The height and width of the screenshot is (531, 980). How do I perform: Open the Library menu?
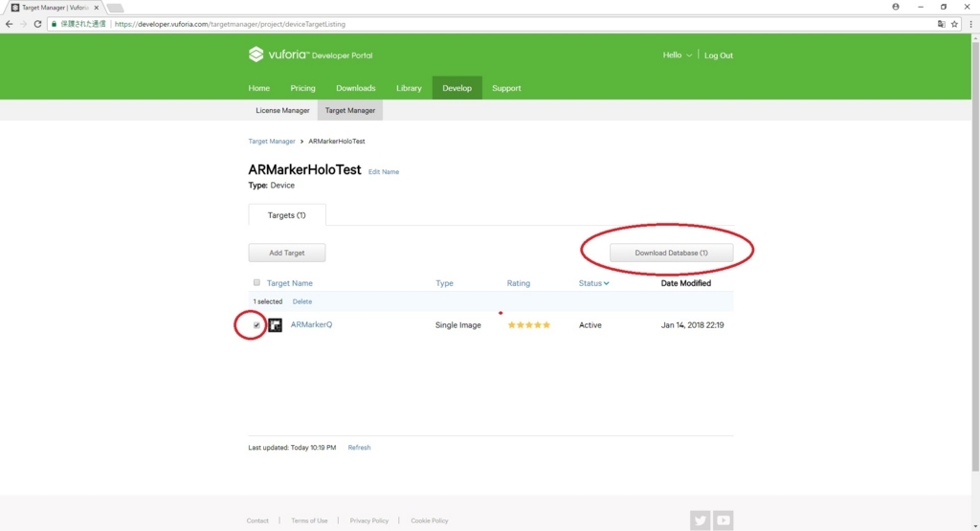pos(409,88)
